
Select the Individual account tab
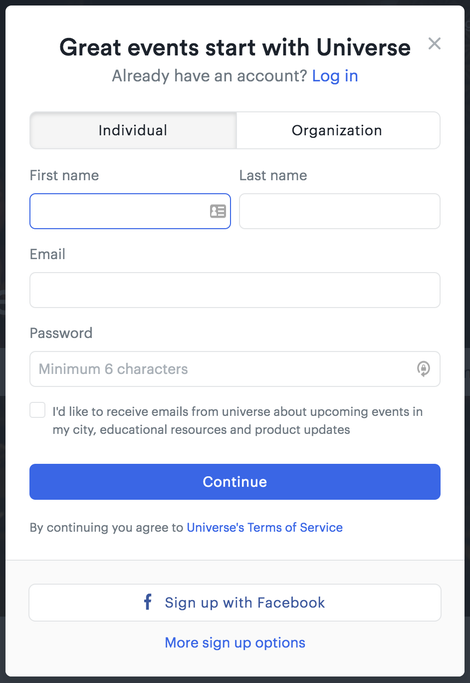coord(133,130)
